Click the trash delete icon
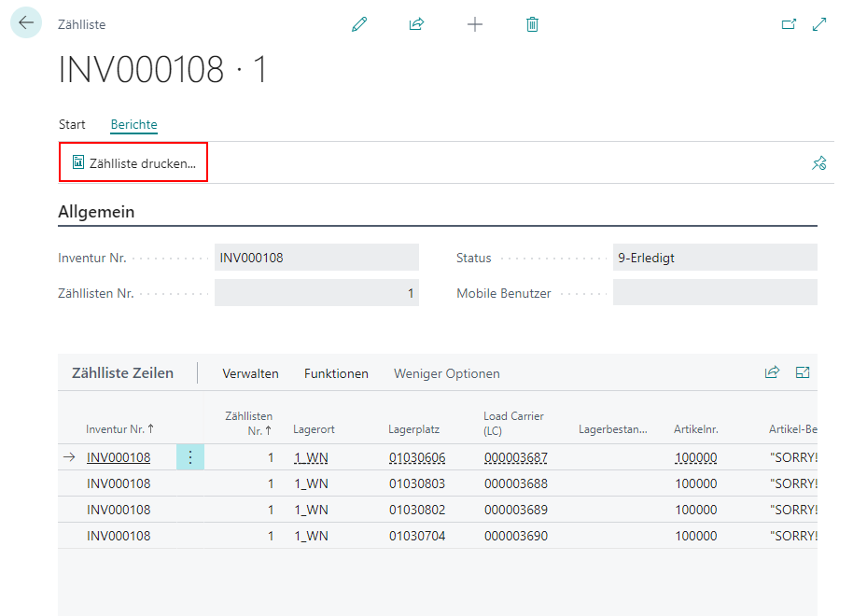This screenshot has height=616, width=853. (532, 25)
